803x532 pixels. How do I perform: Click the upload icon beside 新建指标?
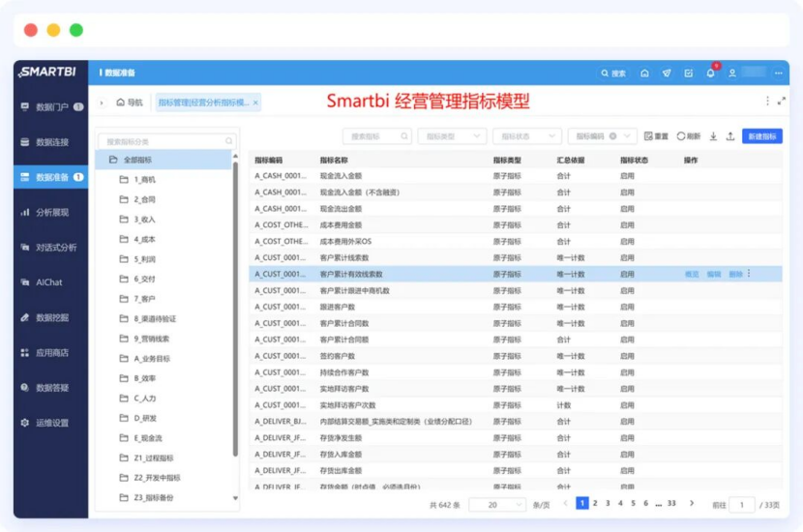pos(730,136)
